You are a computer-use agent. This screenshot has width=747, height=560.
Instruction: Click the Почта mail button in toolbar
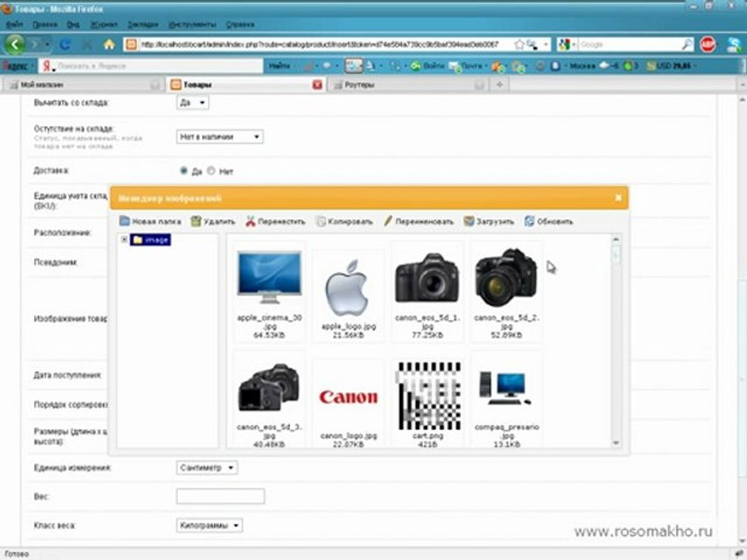tap(466, 65)
